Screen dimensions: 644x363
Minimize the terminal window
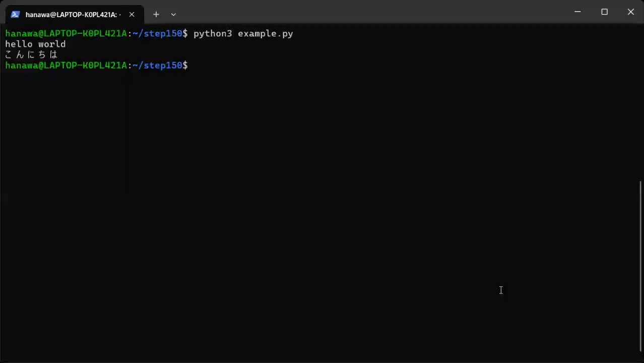(578, 12)
